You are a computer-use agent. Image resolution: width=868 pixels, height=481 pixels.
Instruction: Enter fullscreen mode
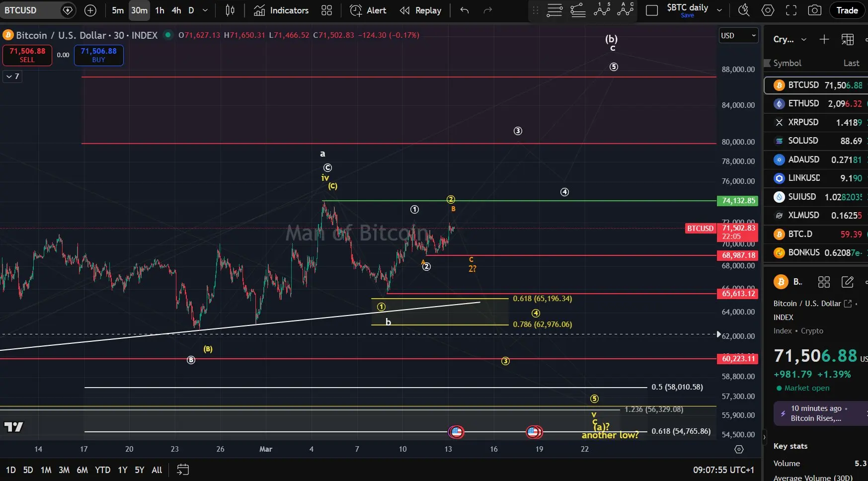(x=791, y=10)
